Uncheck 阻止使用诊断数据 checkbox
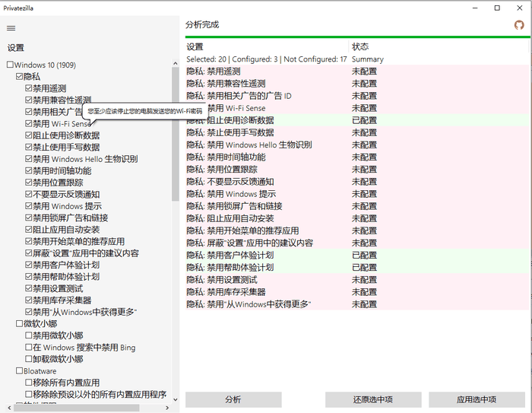Viewport: 532px width, 413px height. pos(29,135)
